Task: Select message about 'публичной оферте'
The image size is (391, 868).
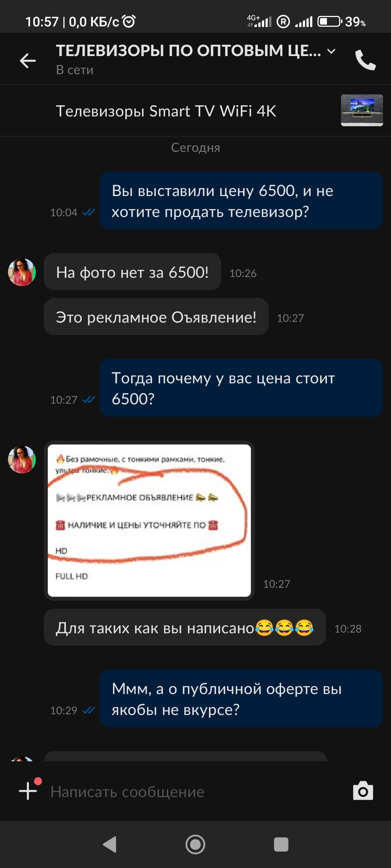Action: point(241,698)
